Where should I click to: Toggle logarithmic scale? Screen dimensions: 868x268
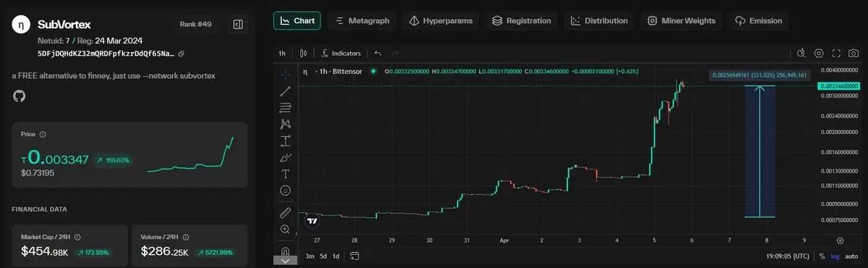coord(835,256)
